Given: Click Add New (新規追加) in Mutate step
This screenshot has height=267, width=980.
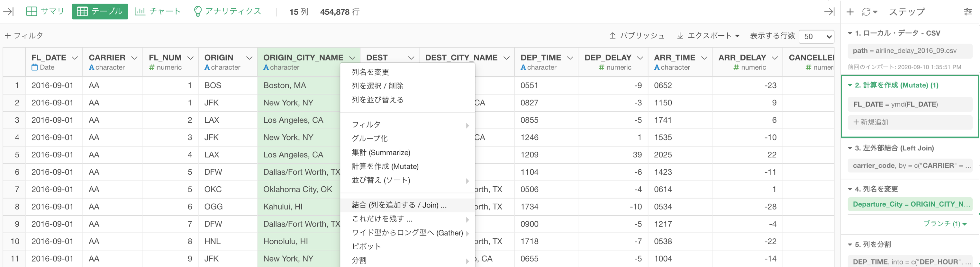Looking at the screenshot, I should [x=871, y=122].
